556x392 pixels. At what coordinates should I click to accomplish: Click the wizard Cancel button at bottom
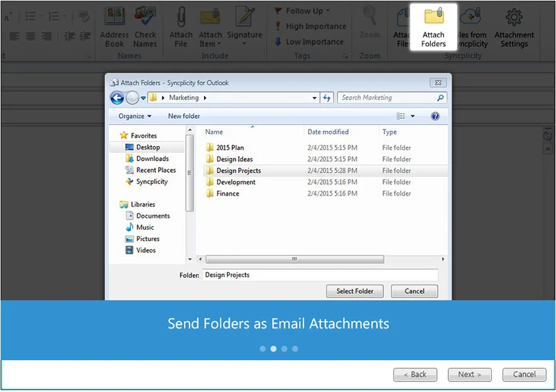[524, 374]
